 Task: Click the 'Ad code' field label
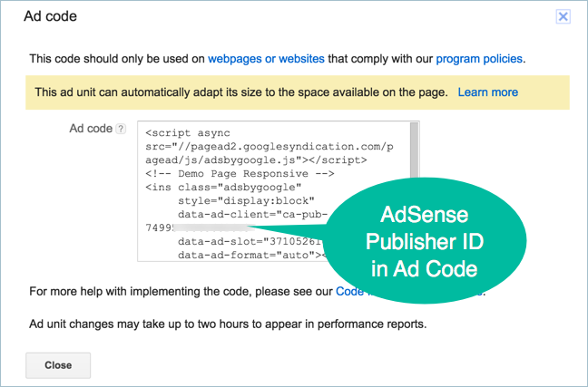coord(89,129)
